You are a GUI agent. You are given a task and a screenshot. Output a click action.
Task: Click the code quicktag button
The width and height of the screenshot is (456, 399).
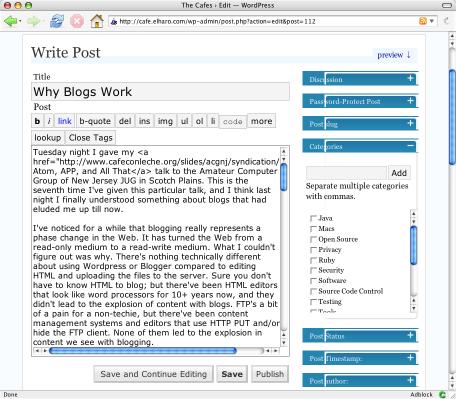tap(233, 122)
